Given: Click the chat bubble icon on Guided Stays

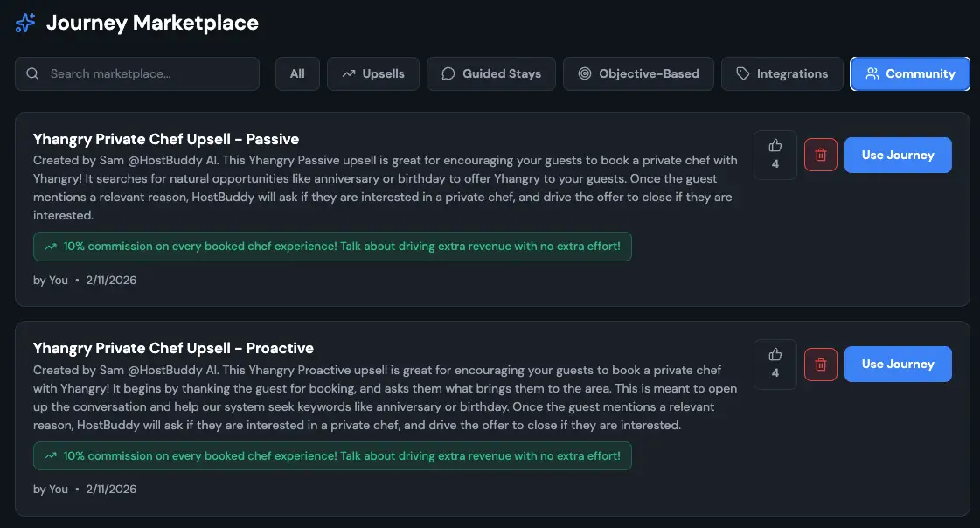Looking at the screenshot, I should click(448, 73).
